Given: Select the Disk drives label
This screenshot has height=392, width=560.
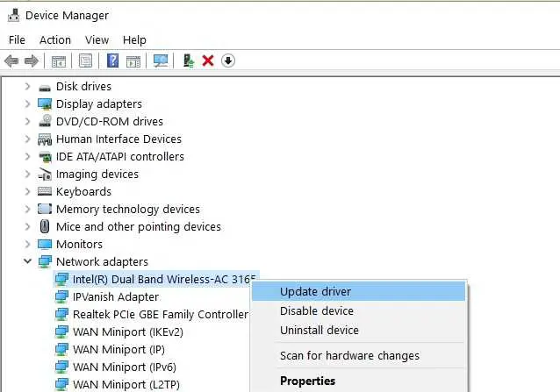Looking at the screenshot, I should click(x=83, y=86).
